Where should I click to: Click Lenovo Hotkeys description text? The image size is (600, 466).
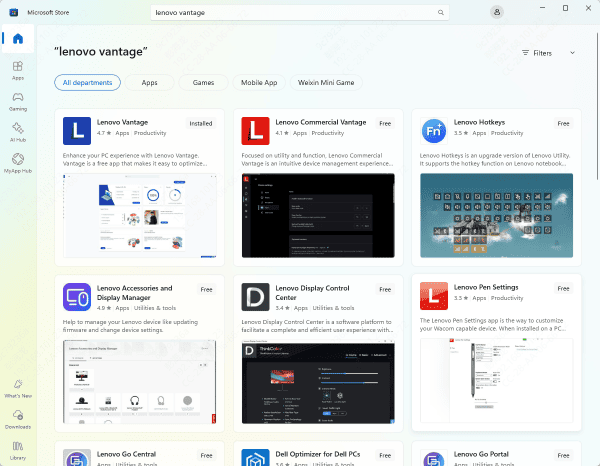coord(495,160)
